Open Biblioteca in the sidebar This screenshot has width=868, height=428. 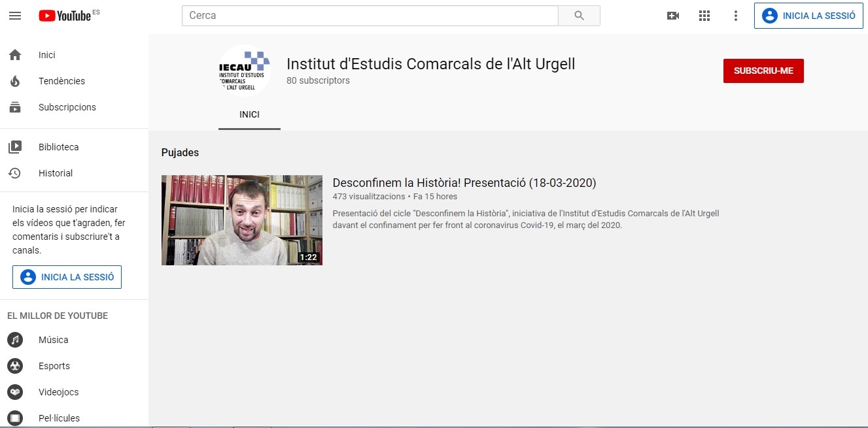(58, 147)
